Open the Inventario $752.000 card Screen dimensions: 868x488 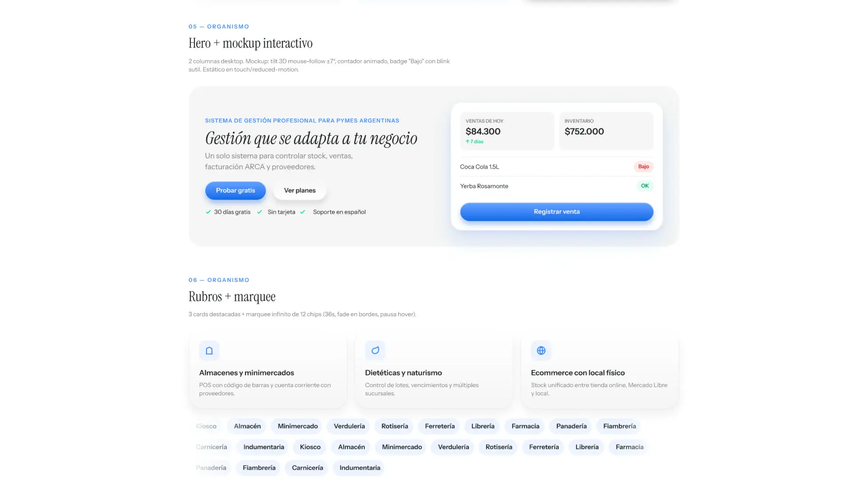point(606,131)
